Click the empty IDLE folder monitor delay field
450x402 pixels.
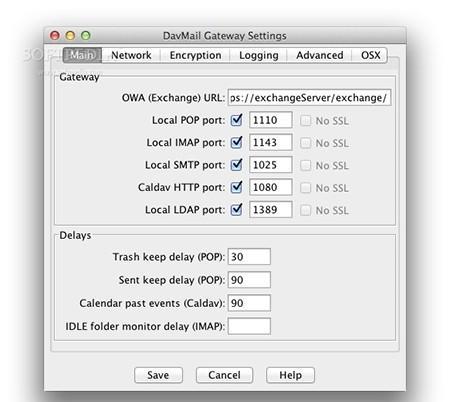coord(249,326)
